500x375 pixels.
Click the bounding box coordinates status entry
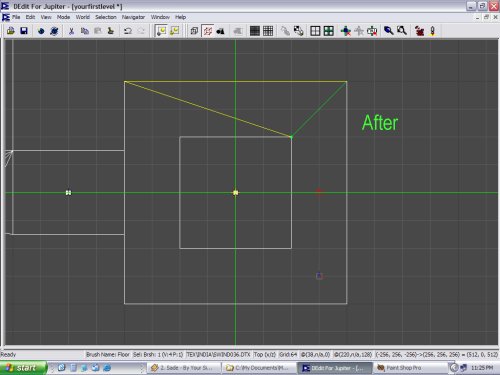point(437,354)
